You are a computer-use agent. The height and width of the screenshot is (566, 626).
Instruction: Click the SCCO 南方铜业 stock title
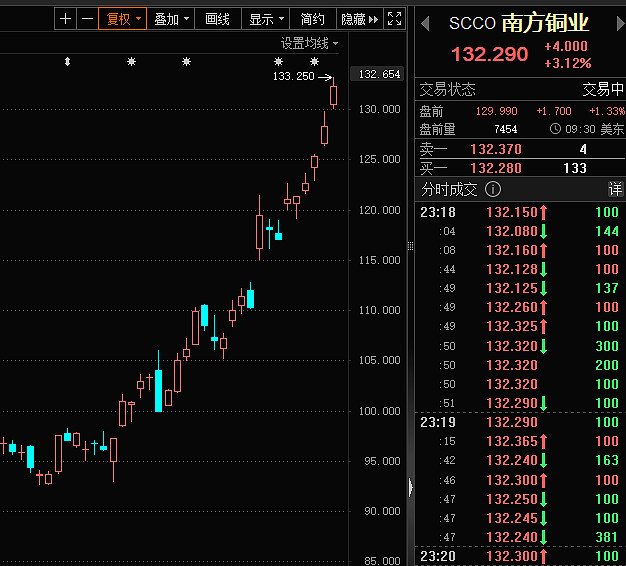pos(519,23)
